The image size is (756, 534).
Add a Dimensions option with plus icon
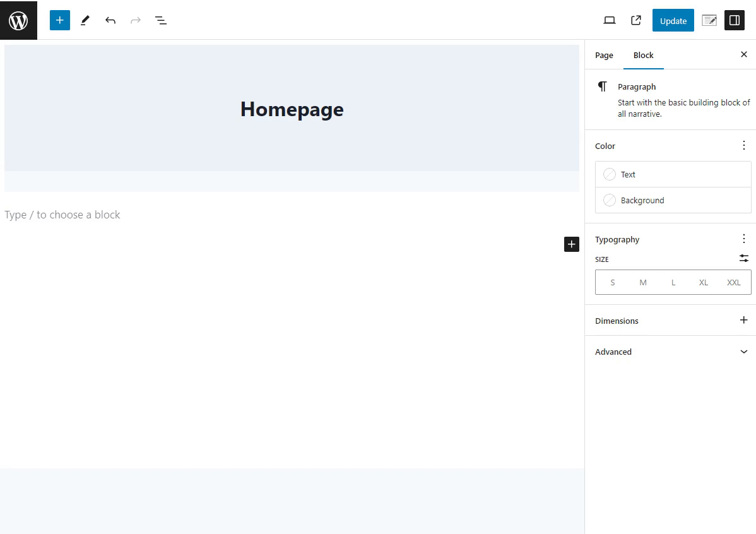(744, 320)
